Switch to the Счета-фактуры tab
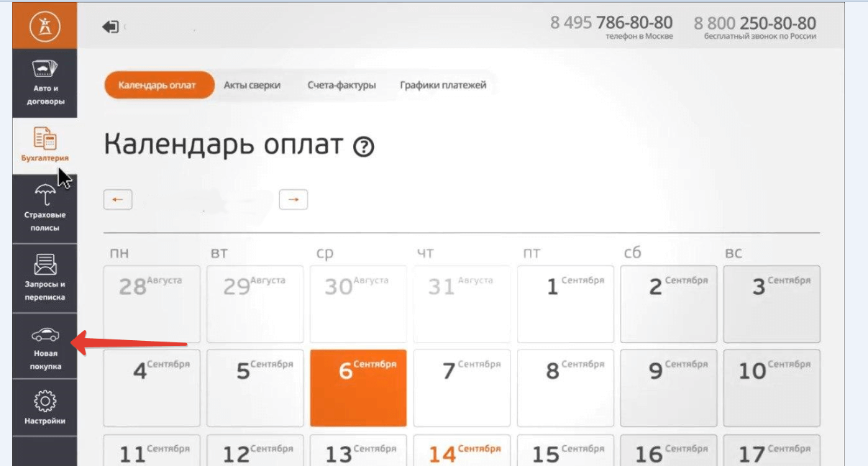The image size is (868, 466). pos(342,85)
